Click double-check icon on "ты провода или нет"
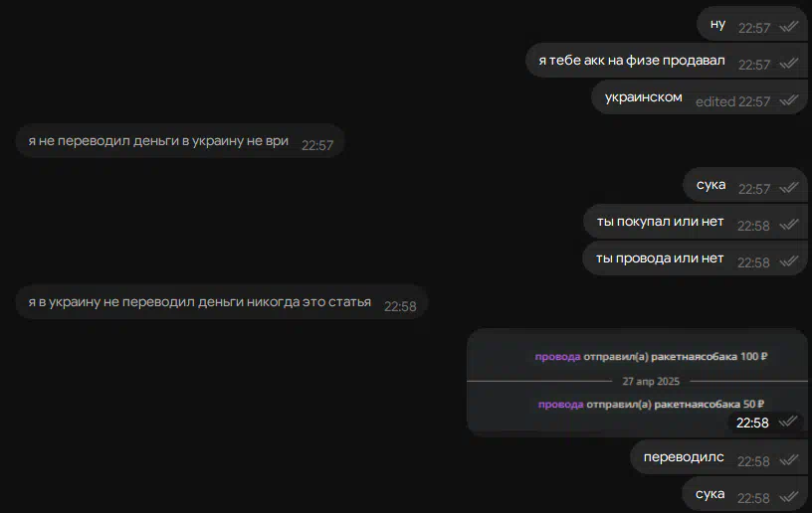 (x=789, y=261)
